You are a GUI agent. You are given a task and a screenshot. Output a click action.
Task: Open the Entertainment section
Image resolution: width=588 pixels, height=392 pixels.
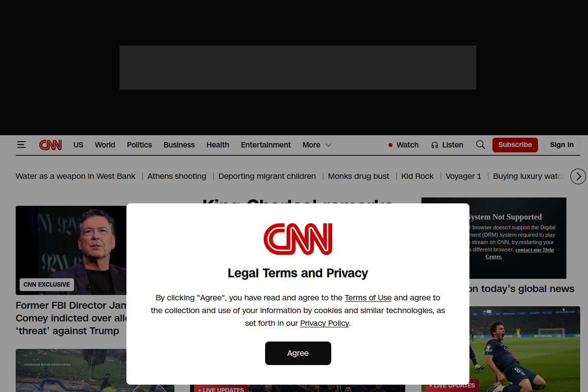(x=266, y=145)
